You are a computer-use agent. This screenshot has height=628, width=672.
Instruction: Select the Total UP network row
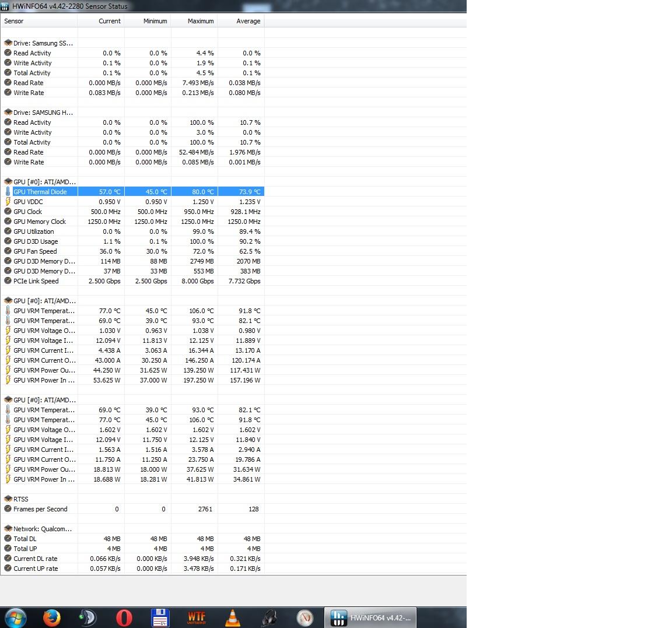132,548
